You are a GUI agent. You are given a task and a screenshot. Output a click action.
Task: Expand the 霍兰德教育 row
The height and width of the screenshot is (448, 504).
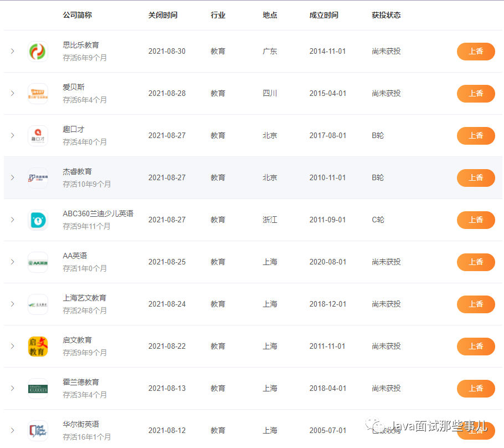tap(13, 389)
